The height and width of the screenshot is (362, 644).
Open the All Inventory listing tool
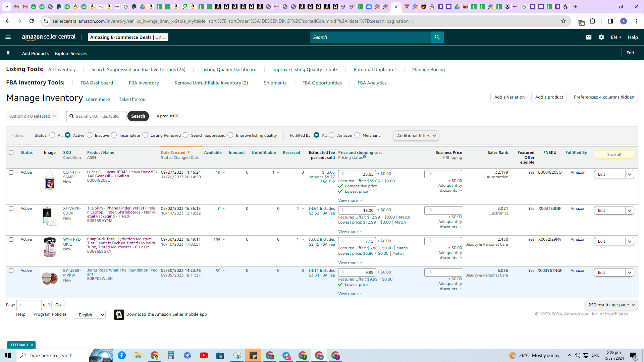click(x=62, y=70)
